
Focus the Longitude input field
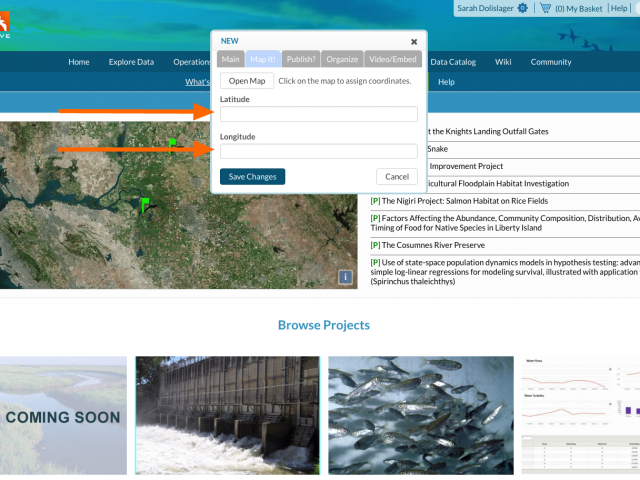coord(318,151)
